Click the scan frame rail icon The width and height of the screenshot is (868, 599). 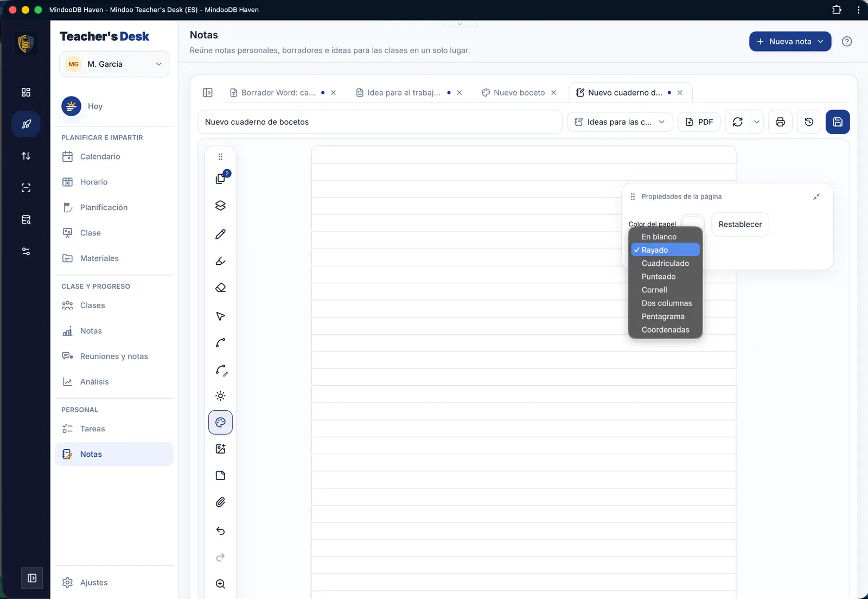point(26,188)
